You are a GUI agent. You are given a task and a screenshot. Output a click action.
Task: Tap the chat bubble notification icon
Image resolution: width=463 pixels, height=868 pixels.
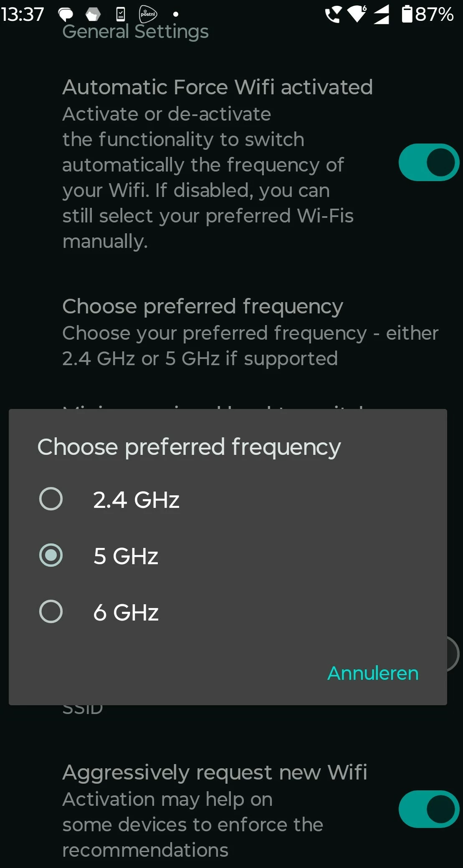[x=66, y=15]
